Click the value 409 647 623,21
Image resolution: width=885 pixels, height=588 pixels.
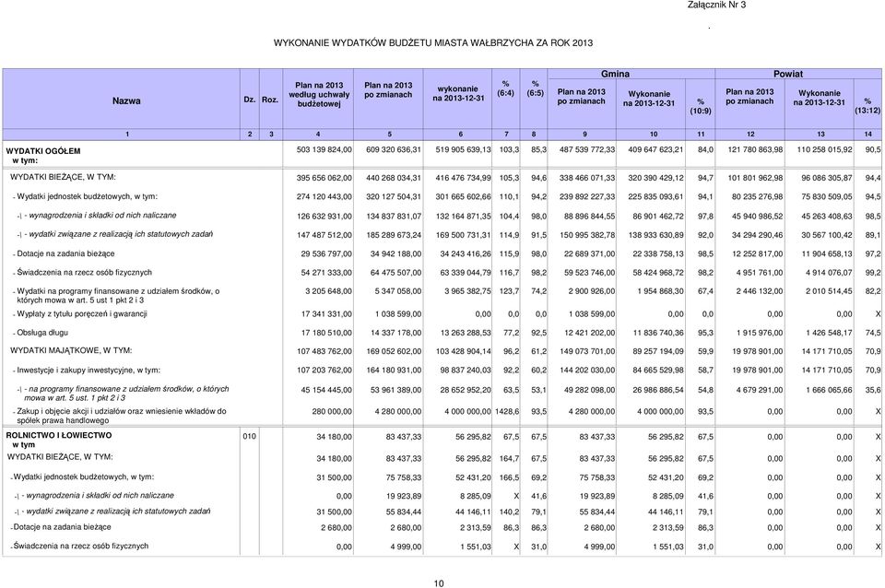655,150
